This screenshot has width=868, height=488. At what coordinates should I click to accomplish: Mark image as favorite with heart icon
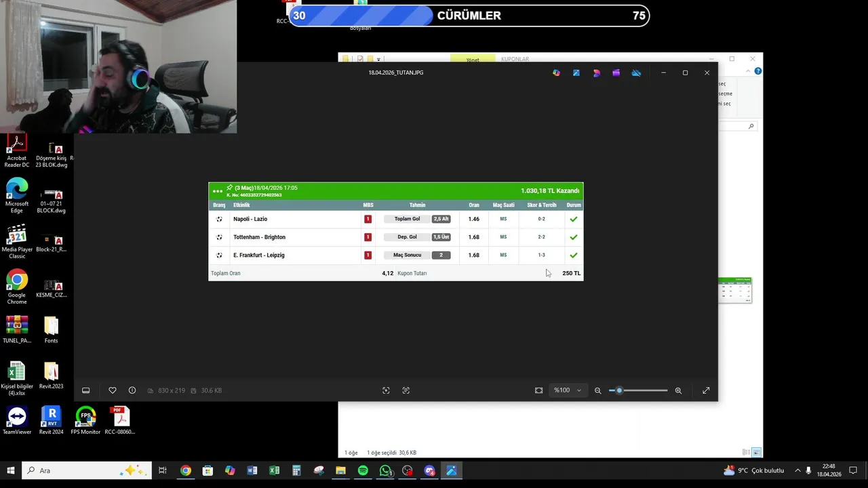click(x=113, y=390)
